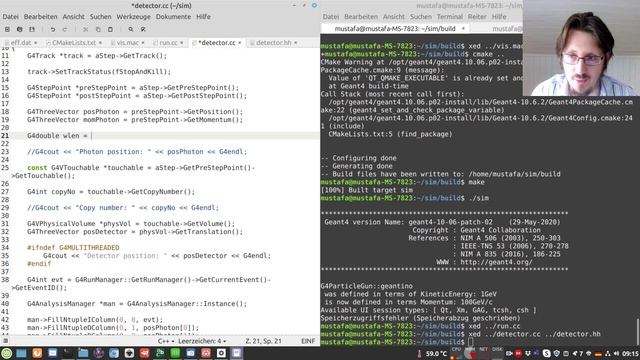Image resolution: width=640 pixels, height=360 pixels.
Task: Click the Redo toolbar icon
Action: (x=64, y=29)
